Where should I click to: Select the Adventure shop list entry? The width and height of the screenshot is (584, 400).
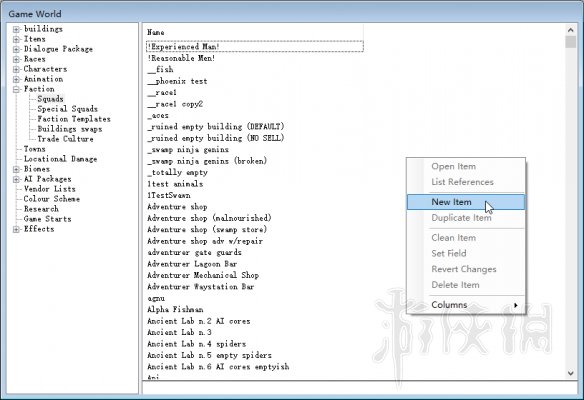pos(177,207)
